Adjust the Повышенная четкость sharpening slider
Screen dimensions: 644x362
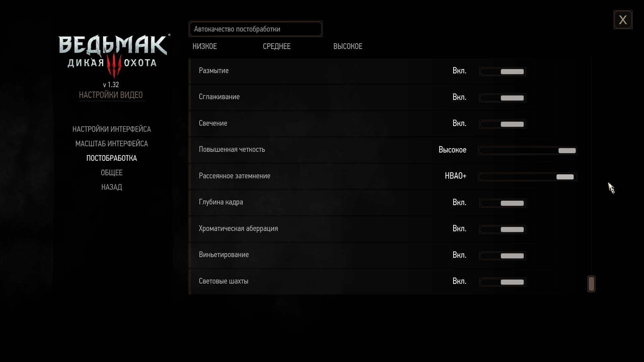pos(527,150)
